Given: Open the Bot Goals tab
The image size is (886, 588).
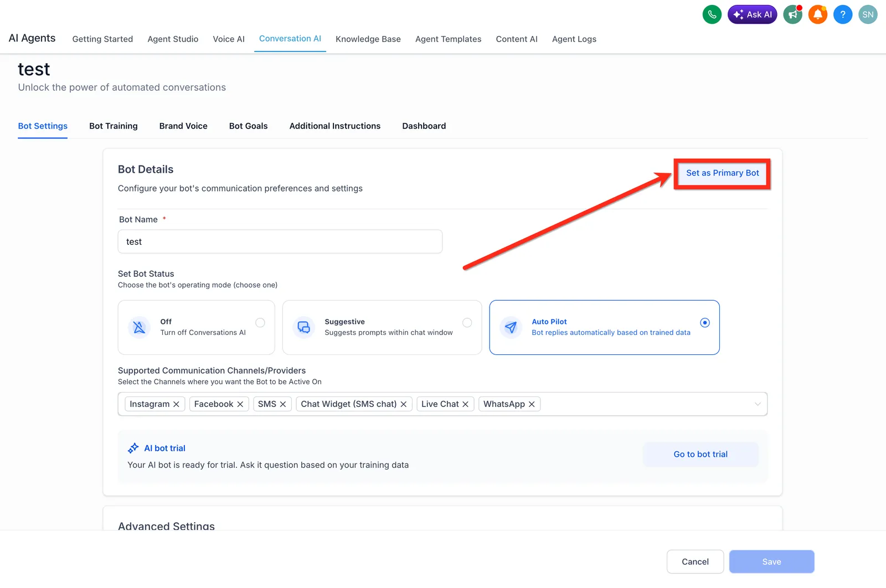Looking at the screenshot, I should 249,126.
